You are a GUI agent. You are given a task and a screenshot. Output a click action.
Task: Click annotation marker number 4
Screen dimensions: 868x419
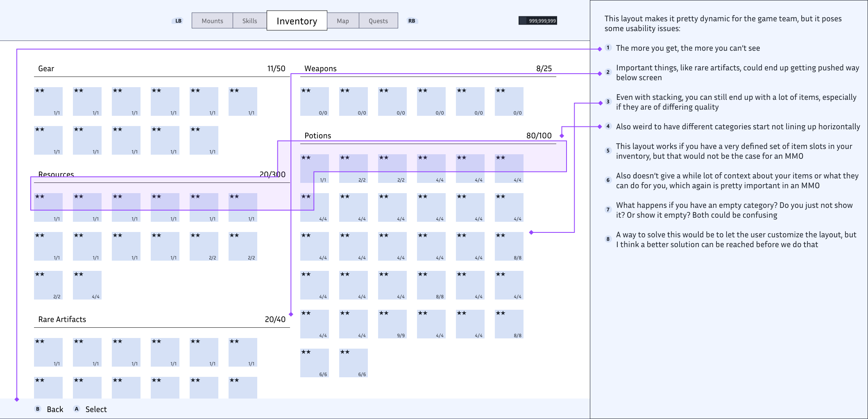click(x=608, y=126)
